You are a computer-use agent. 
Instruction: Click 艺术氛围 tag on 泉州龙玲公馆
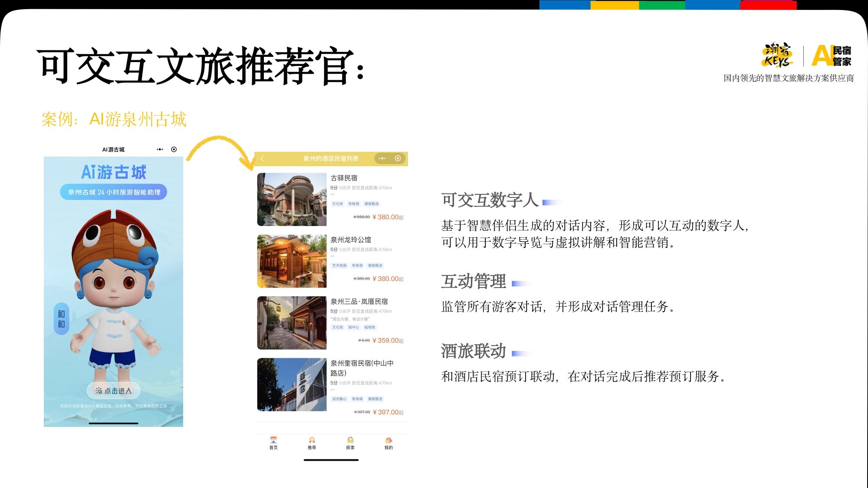point(339,265)
